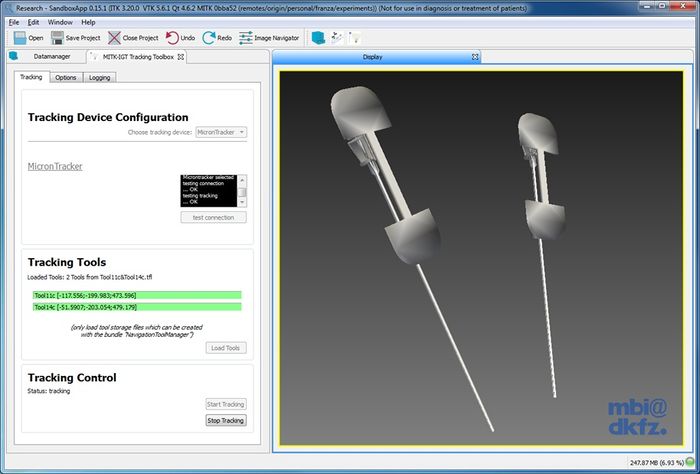Close the Display editor tab
The image size is (700, 474).
tap(475, 57)
